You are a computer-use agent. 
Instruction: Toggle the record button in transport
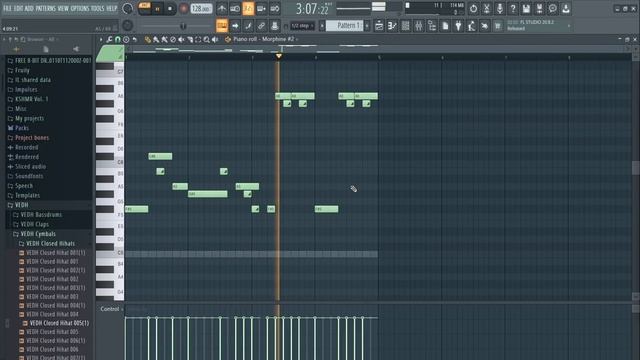[x=183, y=9]
